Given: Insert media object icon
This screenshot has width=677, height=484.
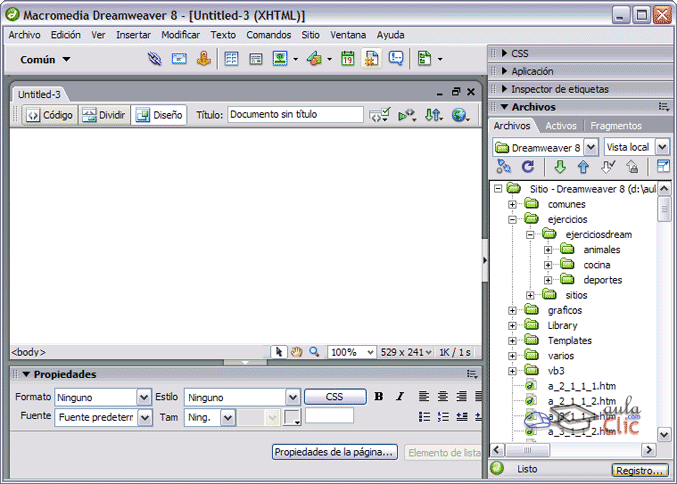Looking at the screenshot, I should [314, 59].
